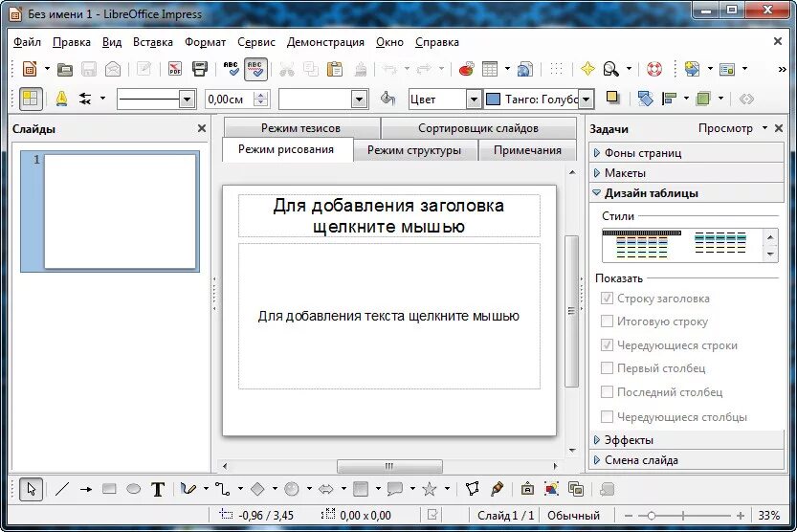This screenshot has width=797, height=532.
Task: Switch to 'Режим структуры' tab
Action: [414, 150]
